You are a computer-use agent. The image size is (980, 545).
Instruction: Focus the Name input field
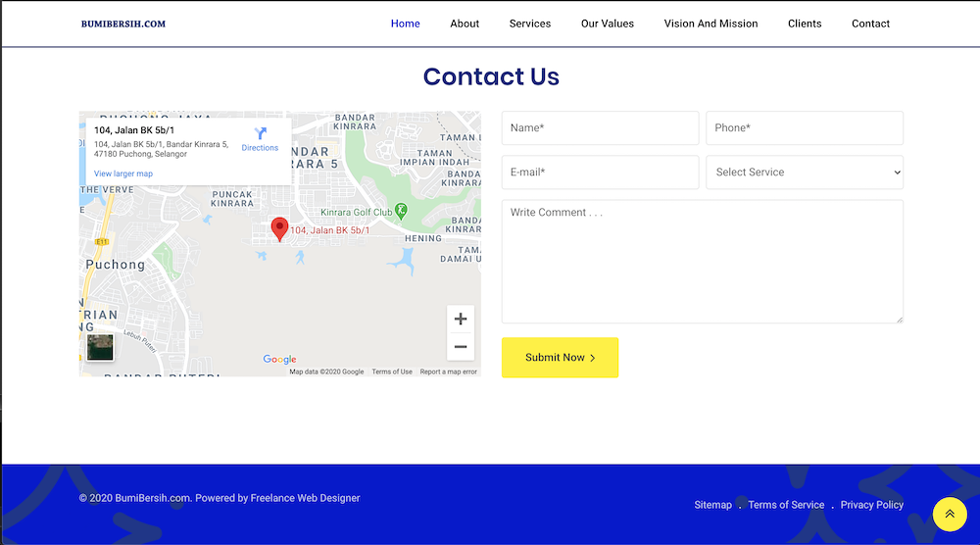point(600,128)
